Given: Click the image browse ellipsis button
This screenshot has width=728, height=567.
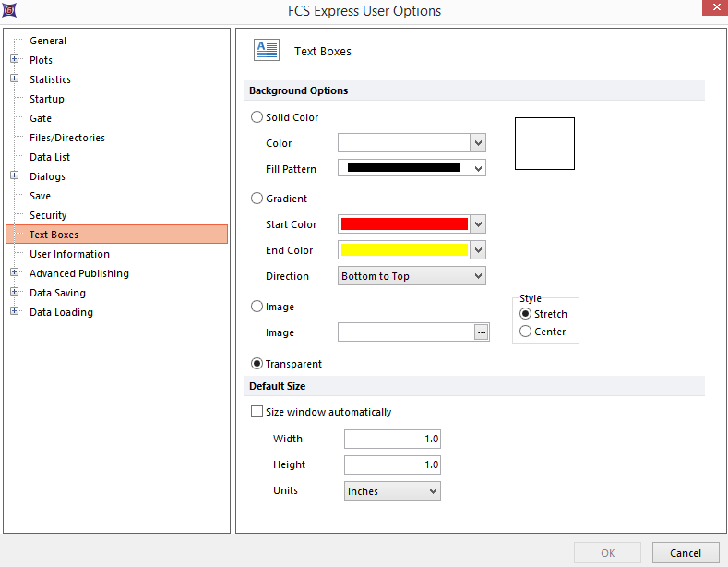Looking at the screenshot, I should (x=481, y=332).
